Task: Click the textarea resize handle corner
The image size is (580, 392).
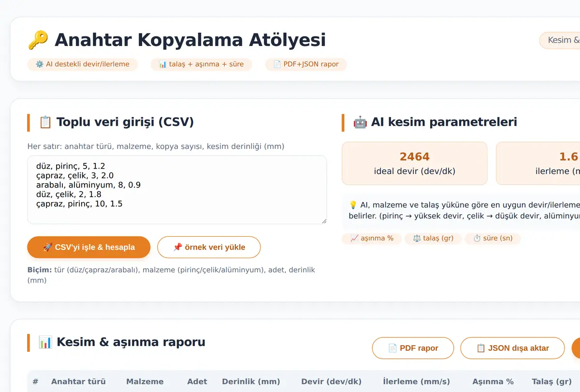Action: [x=324, y=221]
